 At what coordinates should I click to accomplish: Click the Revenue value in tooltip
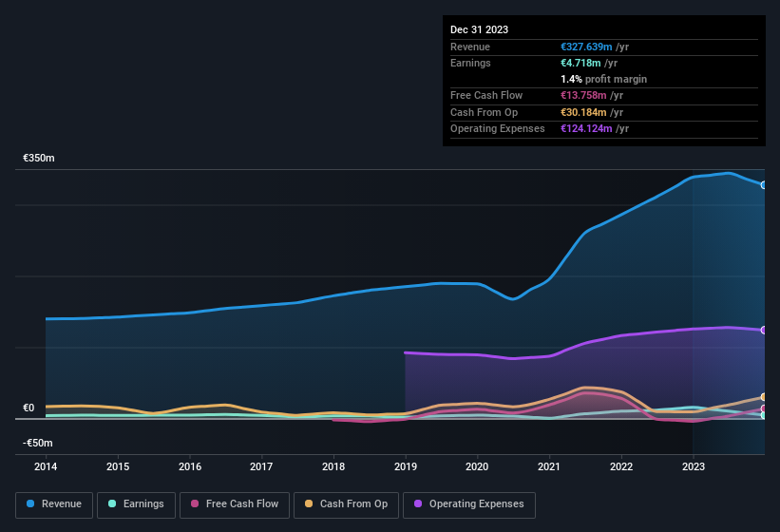click(586, 47)
